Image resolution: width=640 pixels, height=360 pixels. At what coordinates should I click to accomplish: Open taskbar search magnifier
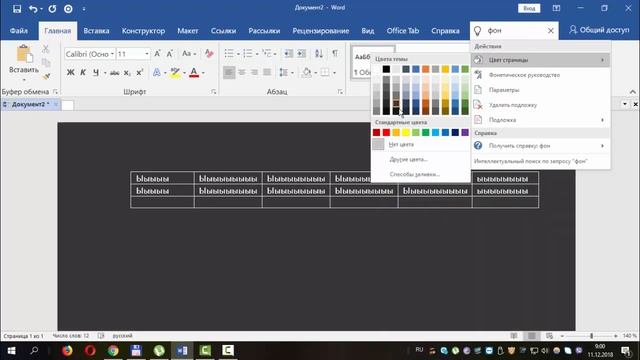[x=34, y=351]
